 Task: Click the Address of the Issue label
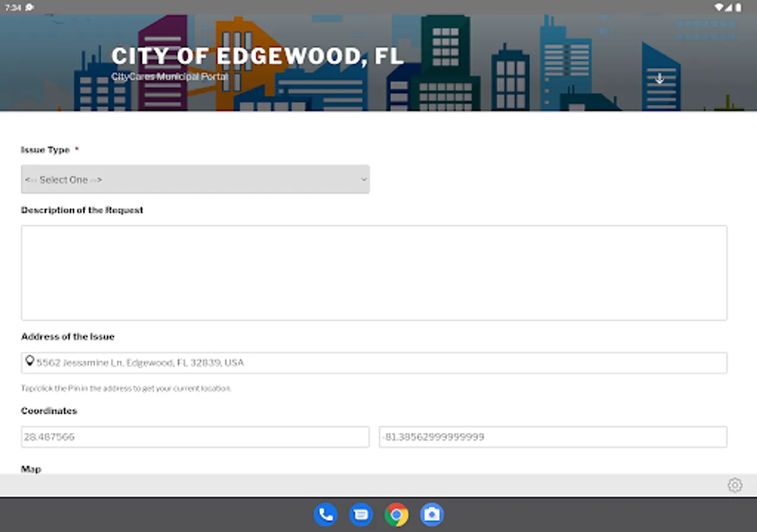(x=68, y=336)
